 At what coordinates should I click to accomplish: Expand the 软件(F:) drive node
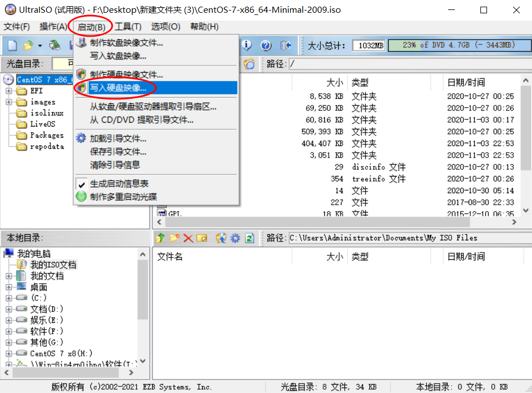tap(9, 331)
